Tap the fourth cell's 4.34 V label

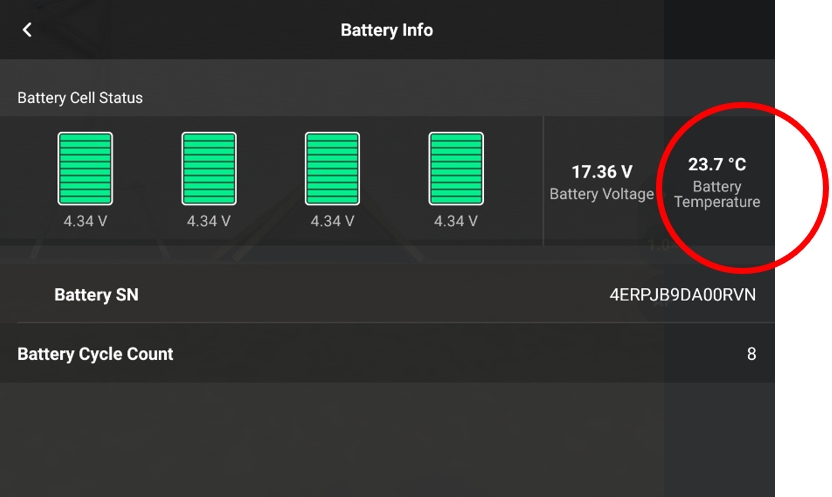pos(456,221)
